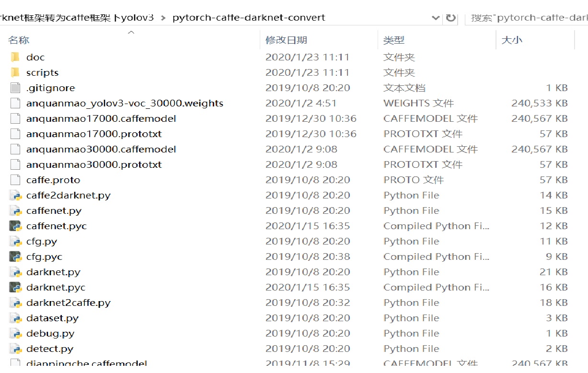This screenshot has height=373, width=588.
Task: Click inside the search box
Action: 527,17
